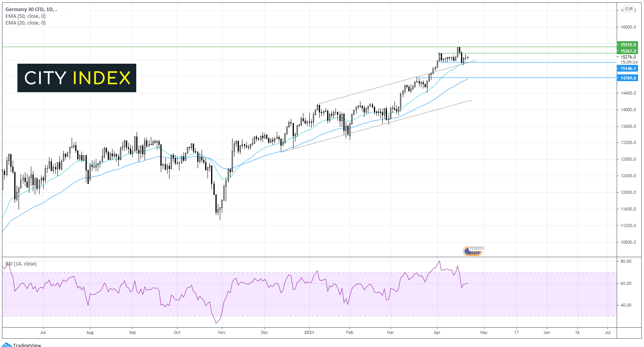Open the EUR currency selector
The image size is (644, 347).
pyautogui.click(x=629, y=9)
